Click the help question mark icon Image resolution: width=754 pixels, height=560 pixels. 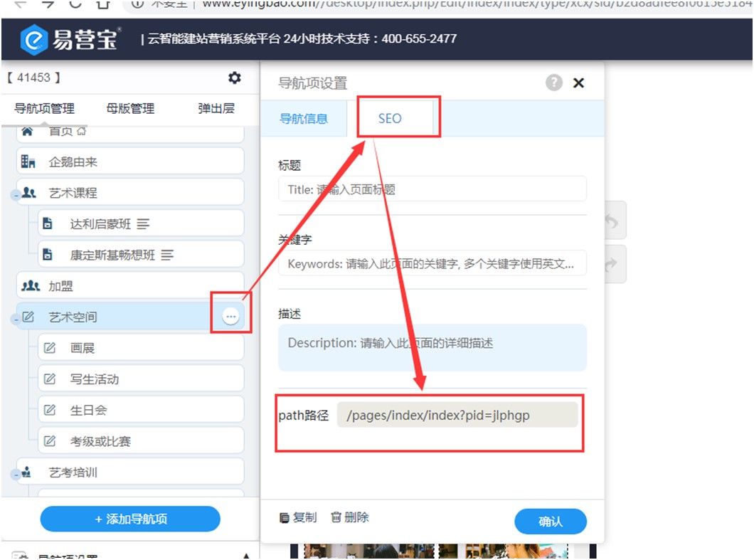click(554, 83)
